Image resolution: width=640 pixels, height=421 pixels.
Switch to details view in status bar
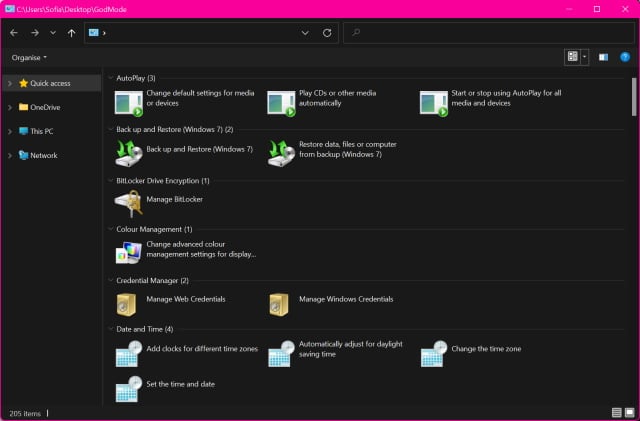615,412
